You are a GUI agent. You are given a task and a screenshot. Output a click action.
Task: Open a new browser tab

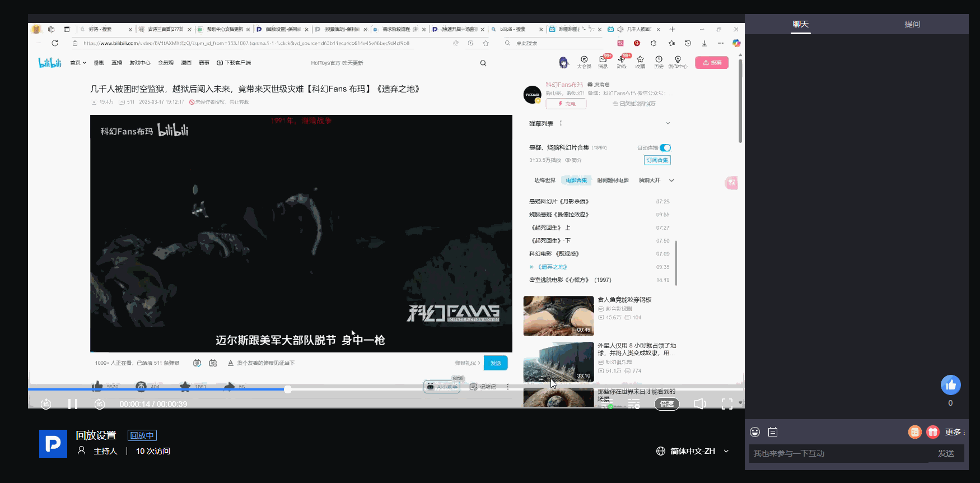tap(673, 29)
